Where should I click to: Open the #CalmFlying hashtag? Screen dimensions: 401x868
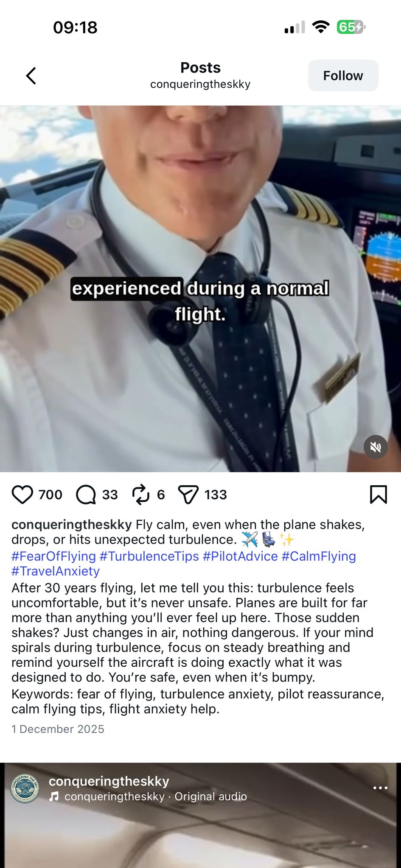pyautogui.click(x=319, y=556)
